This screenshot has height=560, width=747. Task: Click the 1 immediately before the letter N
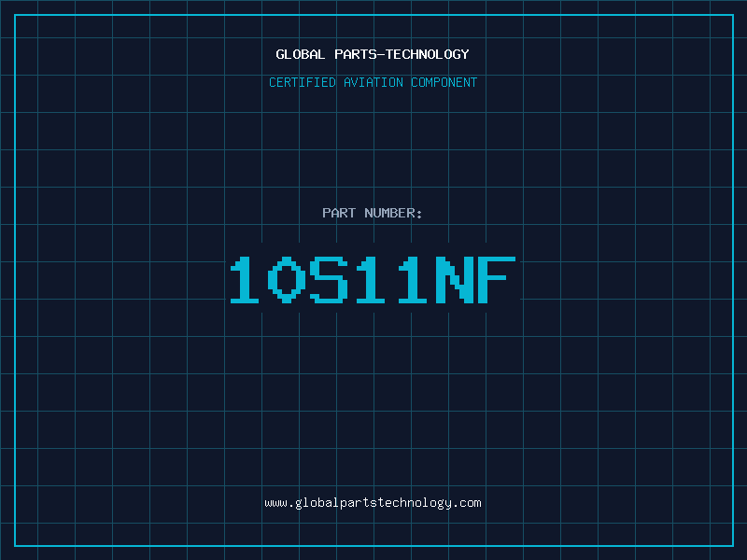(x=411, y=280)
